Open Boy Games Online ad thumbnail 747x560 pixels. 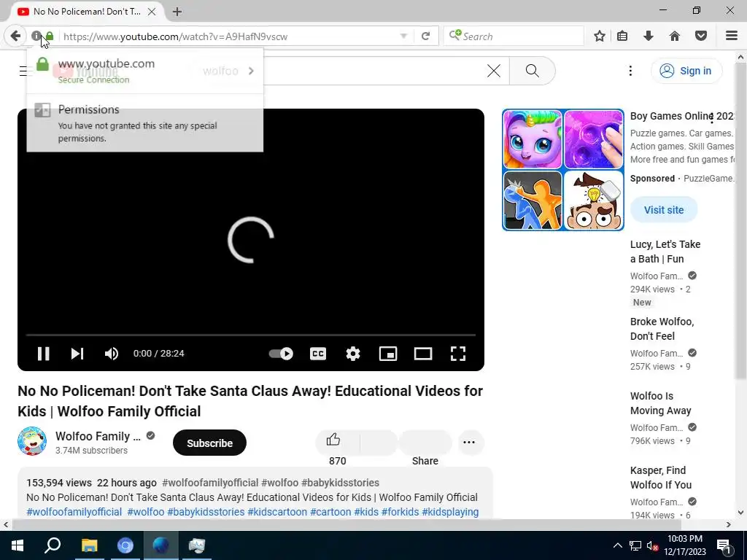point(562,169)
